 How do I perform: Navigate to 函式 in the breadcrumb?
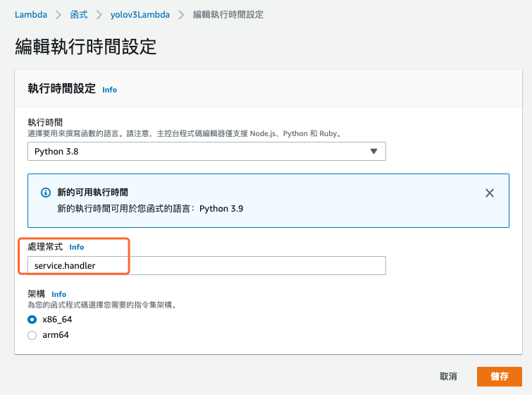[80, 15]
